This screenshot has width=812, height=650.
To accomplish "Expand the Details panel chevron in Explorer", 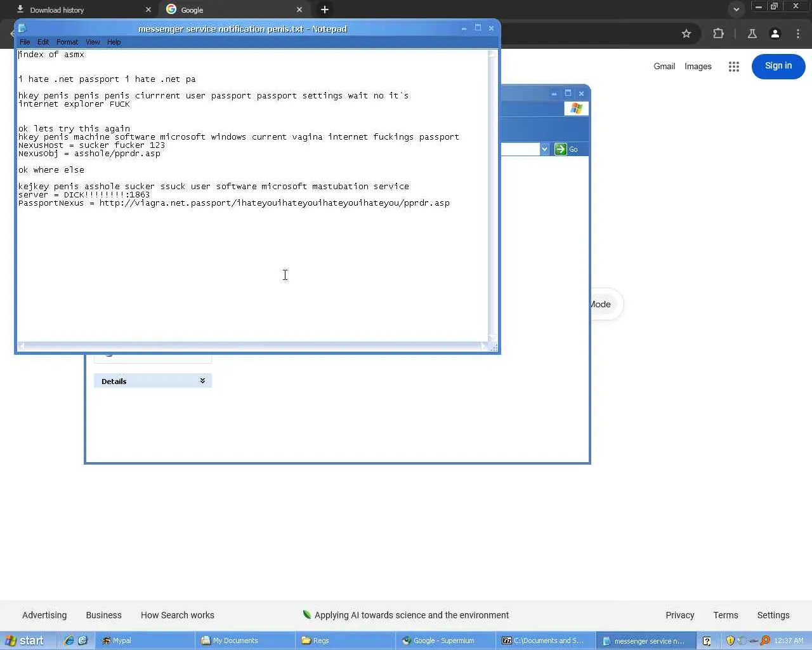I will [x=202, y=381].
